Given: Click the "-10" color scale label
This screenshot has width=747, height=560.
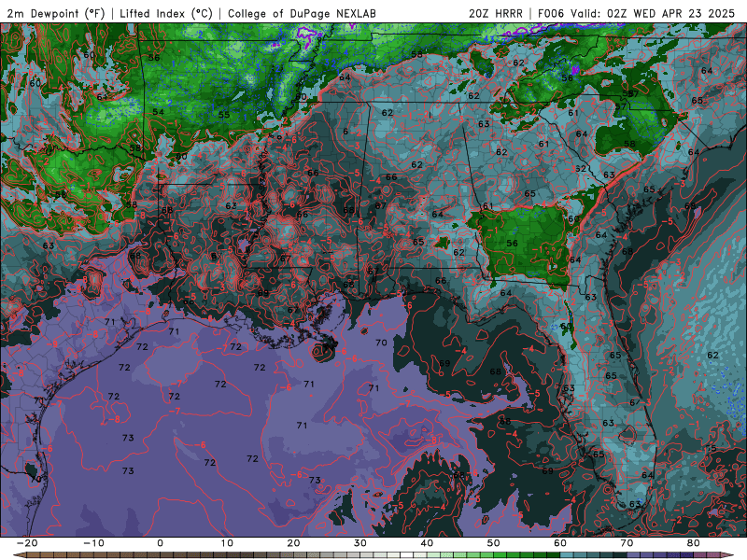Looking at the screenshot, I should point(93,543).
